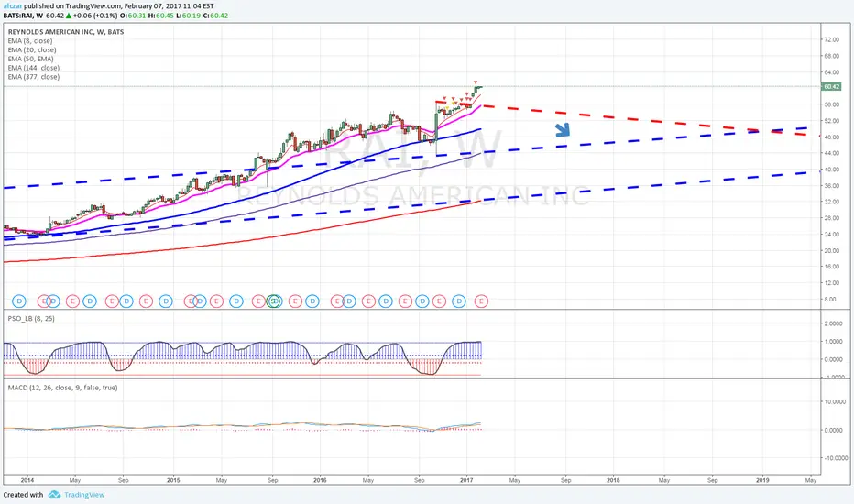The height and width of the screenshot is (504, 854).
Task: Click the MACD (12, 26, close, 9) label
Action: (62, 388)
